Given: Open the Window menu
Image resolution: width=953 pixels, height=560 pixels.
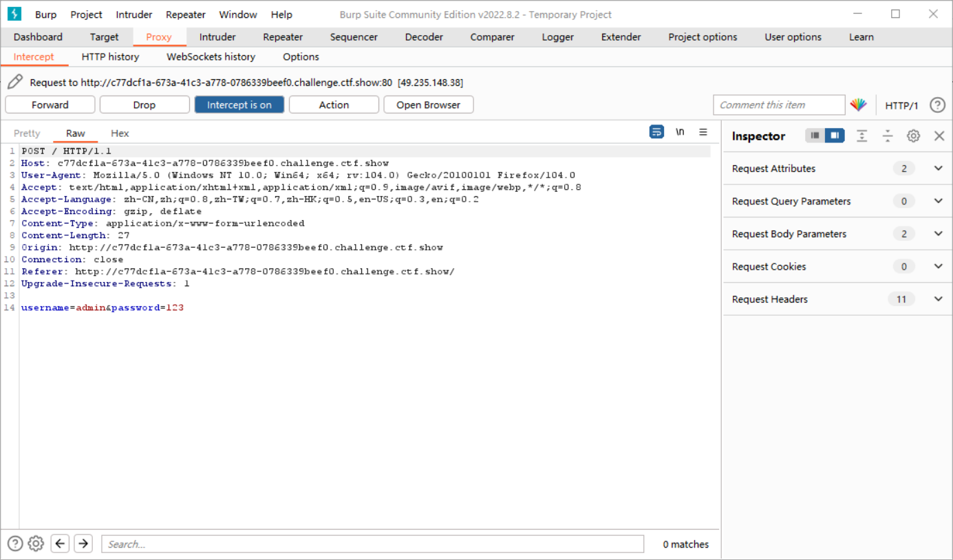Looking at the screenshot, I should (238, 14).
